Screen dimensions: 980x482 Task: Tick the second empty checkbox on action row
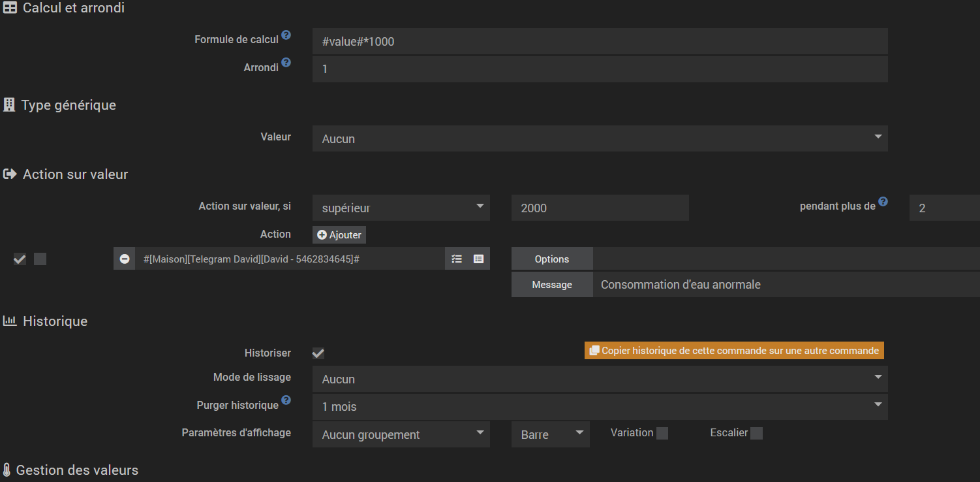pyautogui.click(x=40, y=259)
